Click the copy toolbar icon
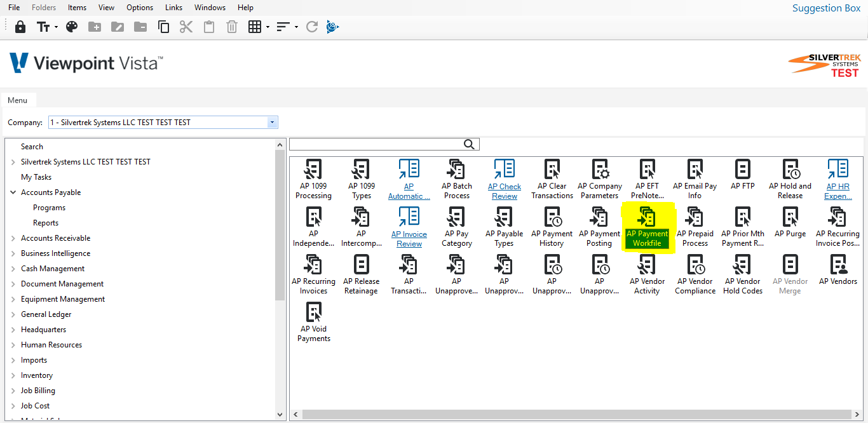Image resolution: width=868 pixels, height=423 pixels. [163, 27]
